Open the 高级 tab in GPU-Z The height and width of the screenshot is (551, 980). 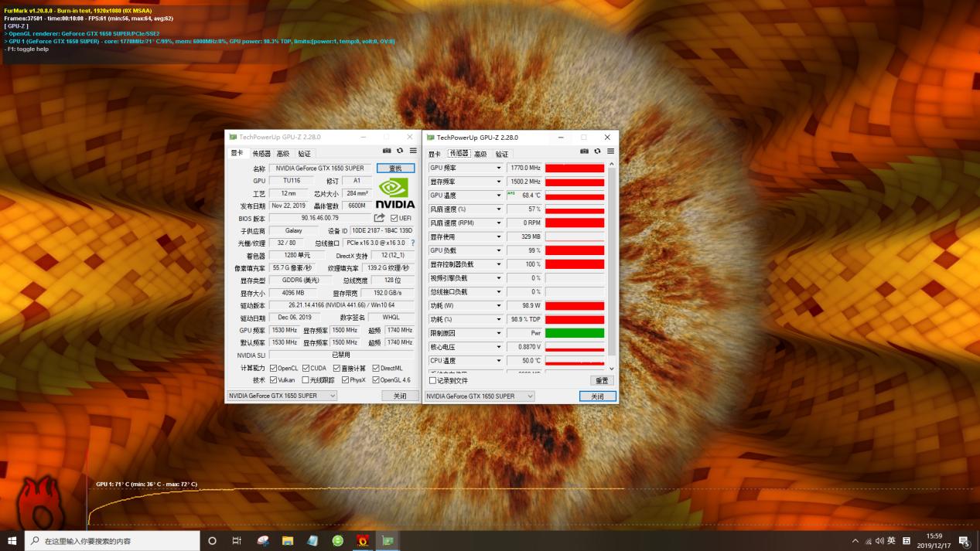[282, 153]
